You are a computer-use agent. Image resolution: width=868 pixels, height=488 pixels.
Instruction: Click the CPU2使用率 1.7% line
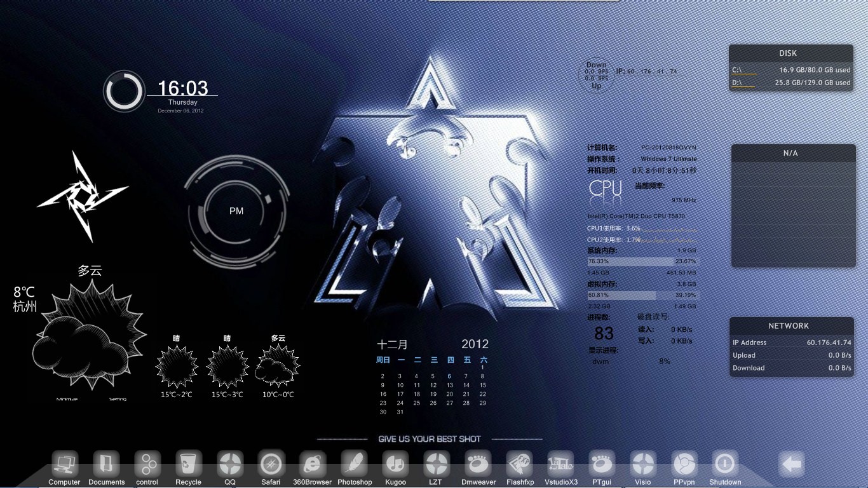click(642, 240)
